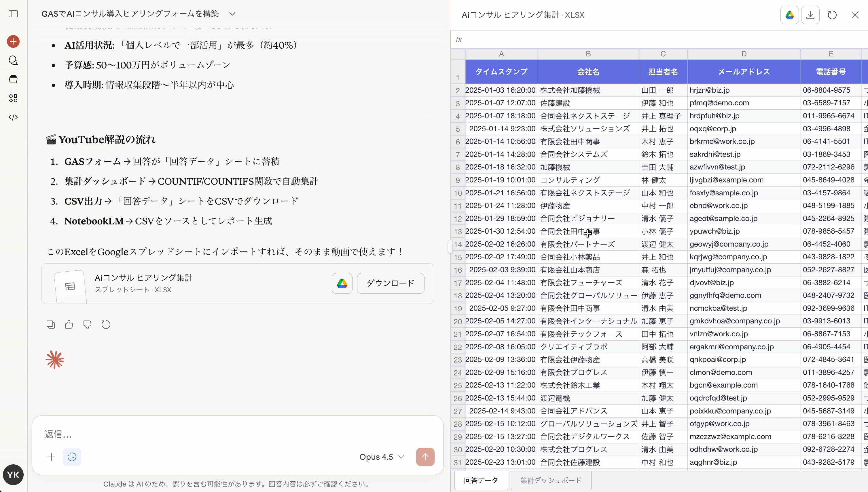Open the projects icon in the sidebar
The height and width of the screenshot is (492, 868).
13,79
